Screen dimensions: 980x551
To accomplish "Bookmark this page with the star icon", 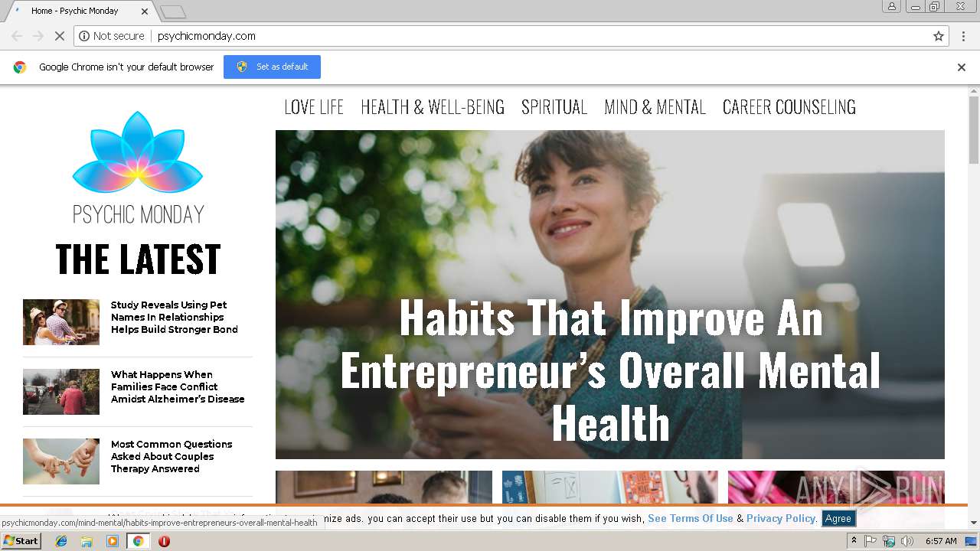I will (x=938, y=36).
